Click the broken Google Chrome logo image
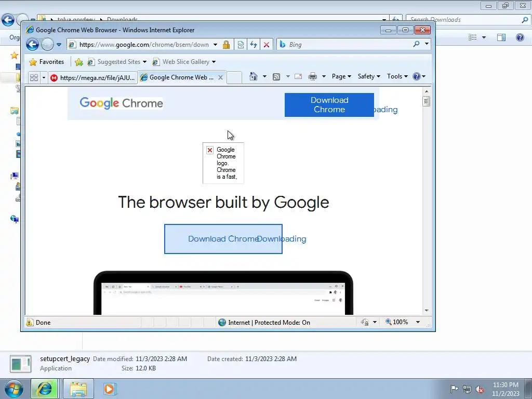The image size is (532, 399). pos(223,163)
